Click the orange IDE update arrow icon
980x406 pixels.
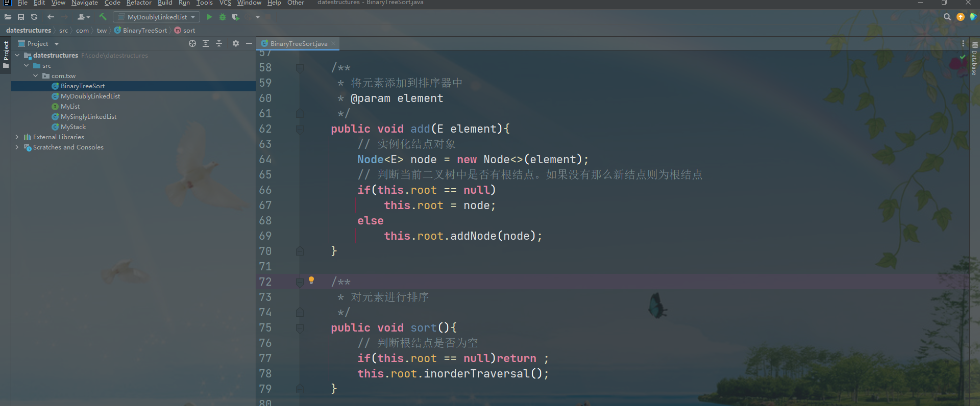(x=961, y=17)
